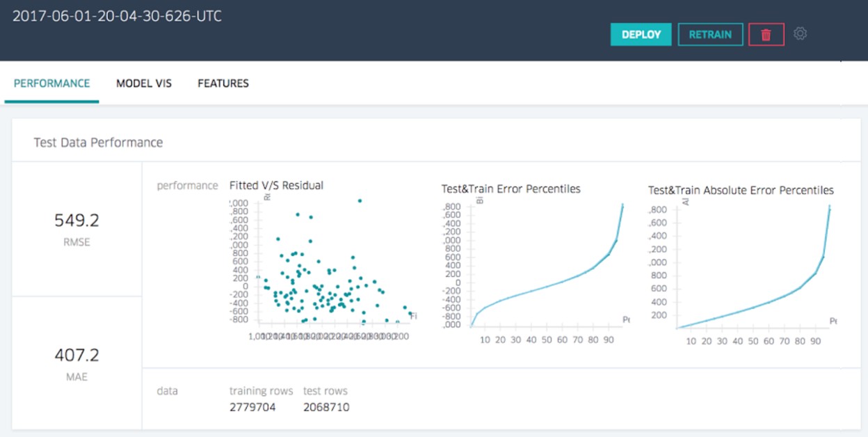Select the FEATURES tab
This screenshot has height=437, width=868.
[x=223, y=84]
